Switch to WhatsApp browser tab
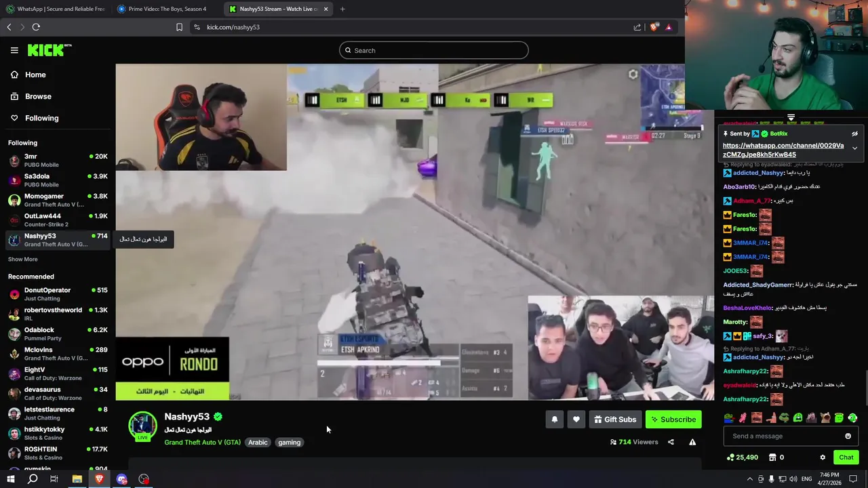The image size is (868, 488). 56,9
